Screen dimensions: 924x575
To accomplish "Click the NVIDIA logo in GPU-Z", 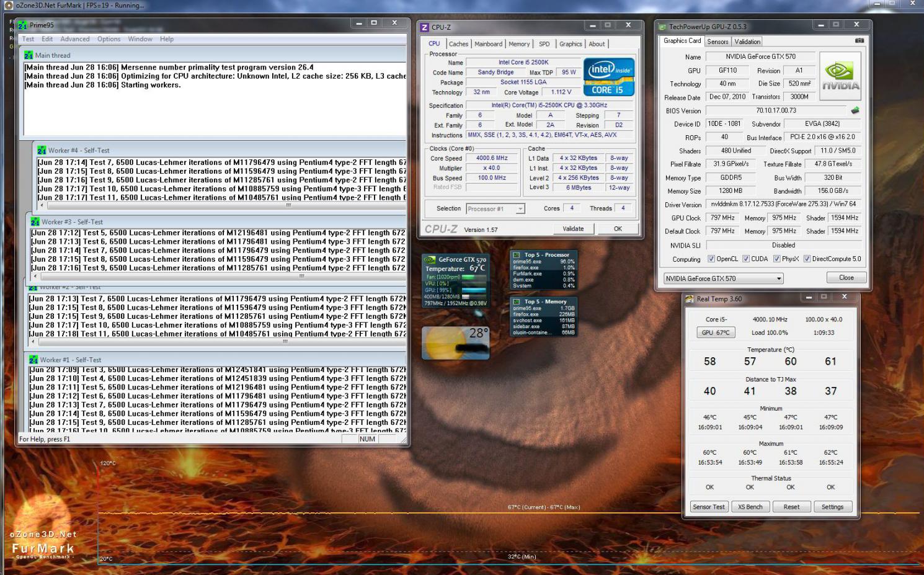I will (840, 76).
